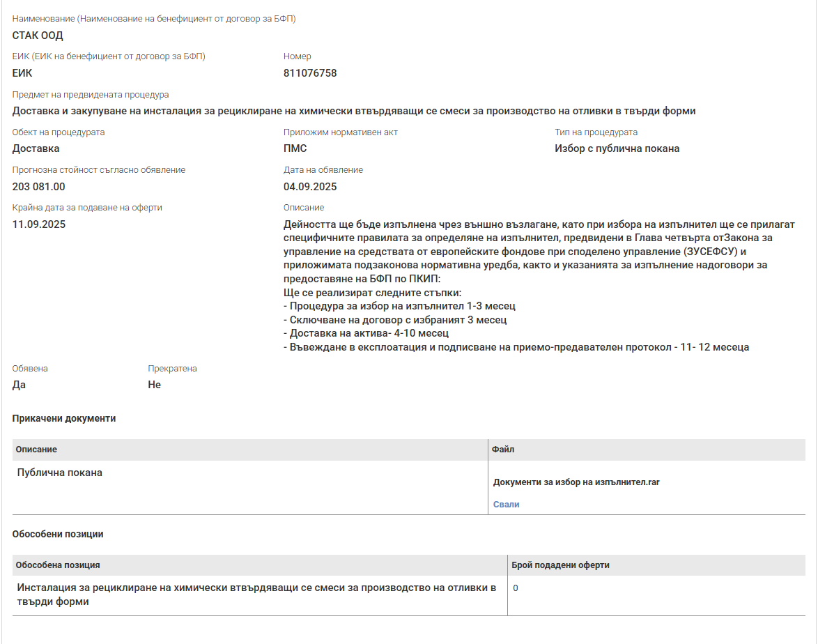
Task: Click the Прекратена value Не
Action: point(154,385)
